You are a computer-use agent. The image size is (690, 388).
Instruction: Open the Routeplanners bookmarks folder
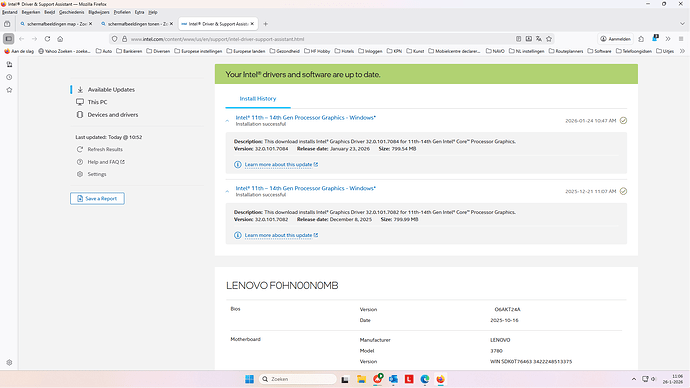[566, 51]
